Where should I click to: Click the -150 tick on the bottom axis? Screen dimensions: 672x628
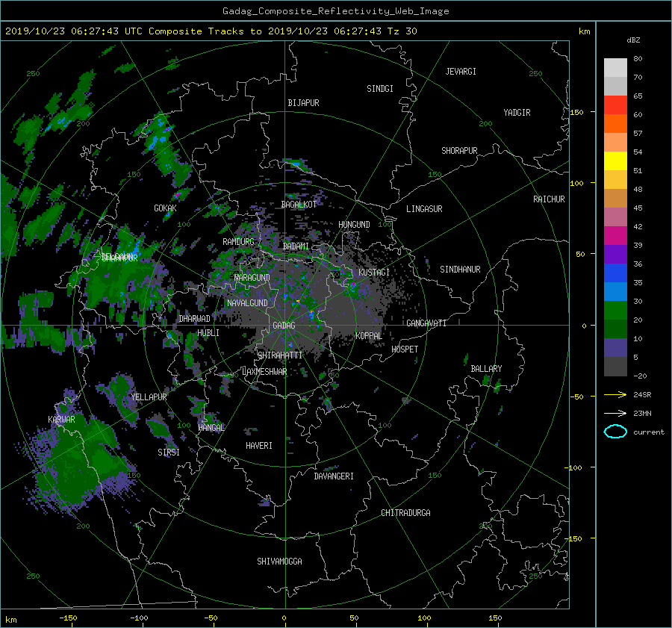point(68,618)
